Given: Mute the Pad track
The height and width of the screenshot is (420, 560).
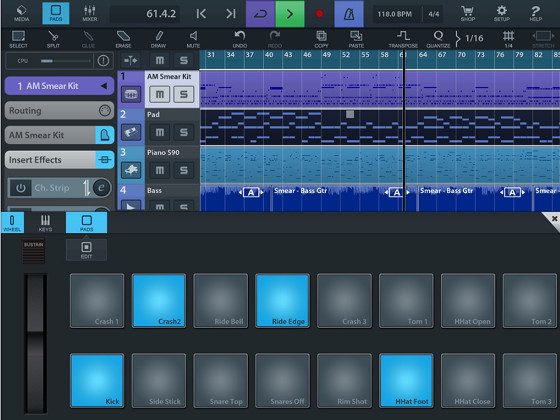Looking at the screenshot, I should 160,132.
